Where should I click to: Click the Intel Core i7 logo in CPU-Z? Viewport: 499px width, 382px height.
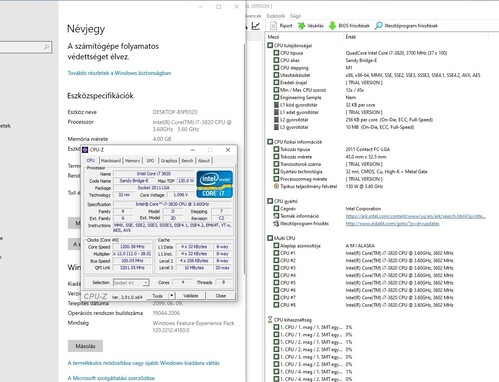tap(215, 184)
